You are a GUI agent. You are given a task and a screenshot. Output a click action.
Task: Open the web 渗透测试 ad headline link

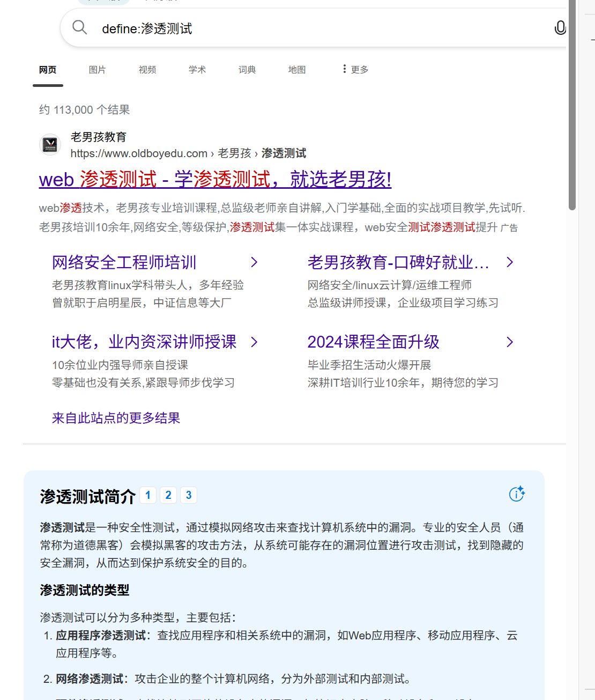coord(215,179)
